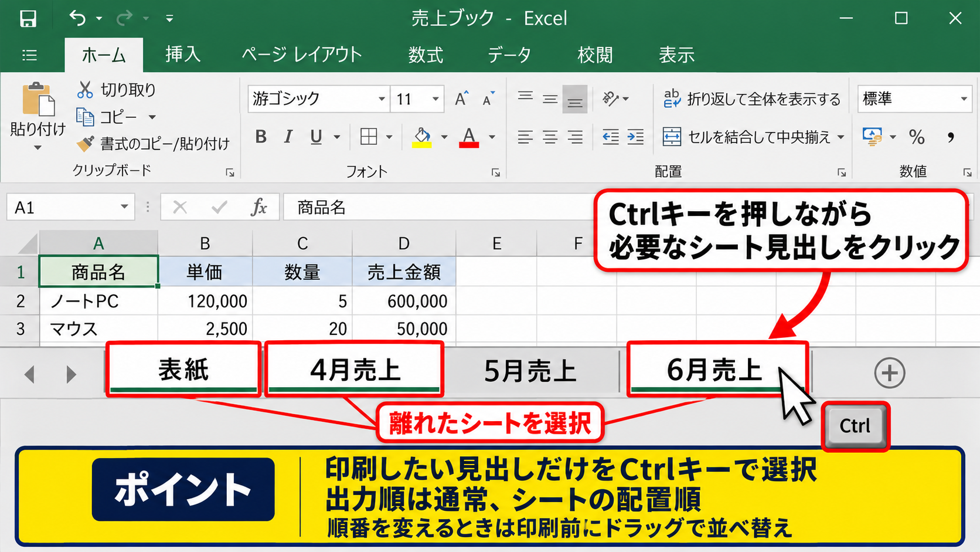Toggle Italic formatting

288,137
